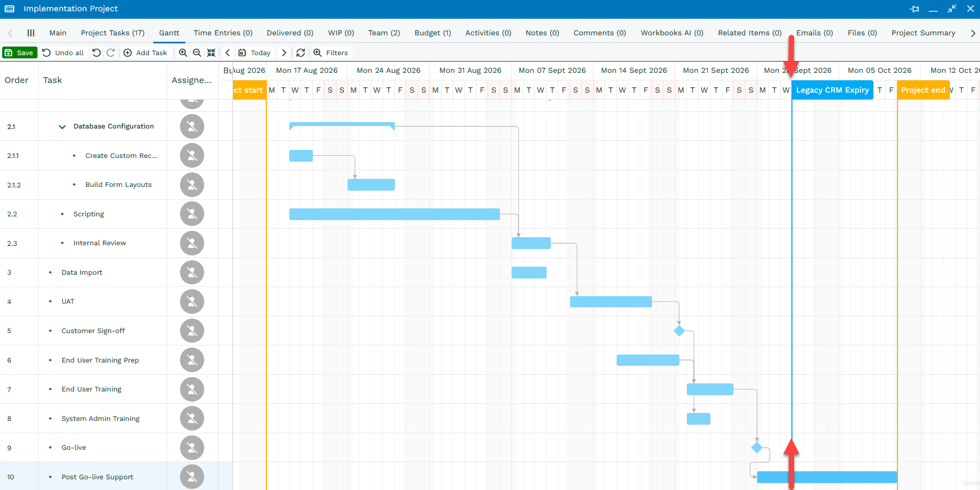Select the Data Import task bar
Screen dimensions: 980x490
529,273
